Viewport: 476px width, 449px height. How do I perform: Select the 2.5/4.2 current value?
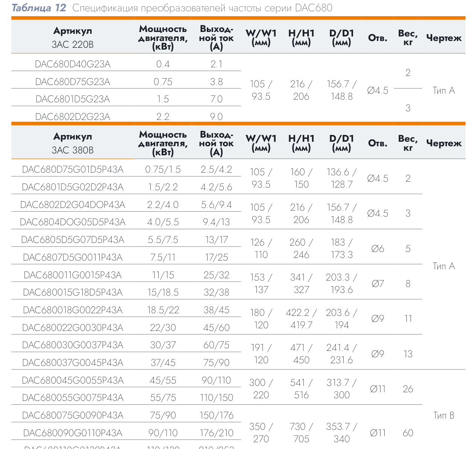[217, 170]
